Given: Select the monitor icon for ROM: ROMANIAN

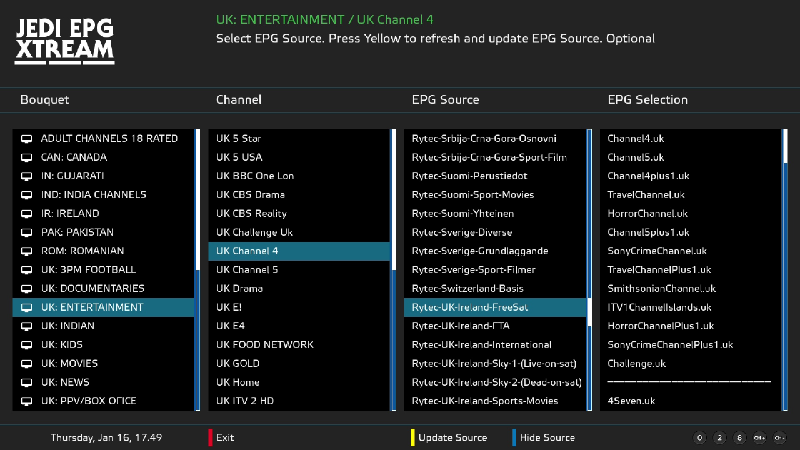Looking at the screenshot, I should pyautogui.click(x=27, y=251).
